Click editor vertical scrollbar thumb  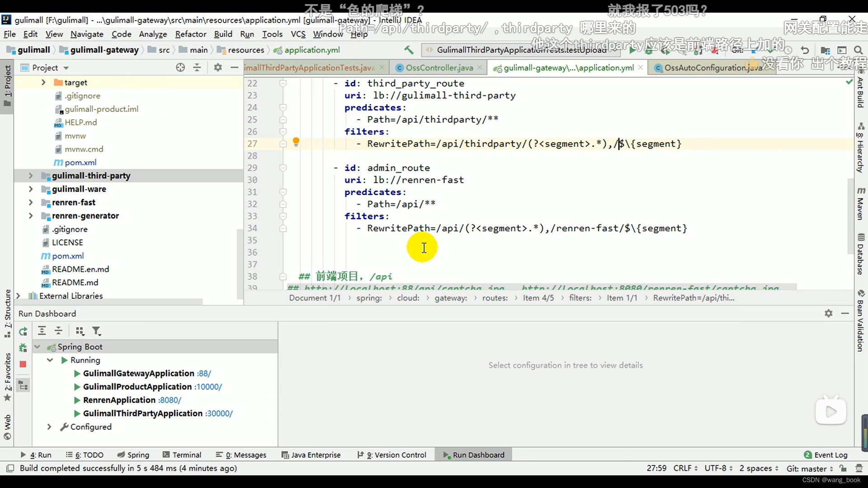pos(850,216)
